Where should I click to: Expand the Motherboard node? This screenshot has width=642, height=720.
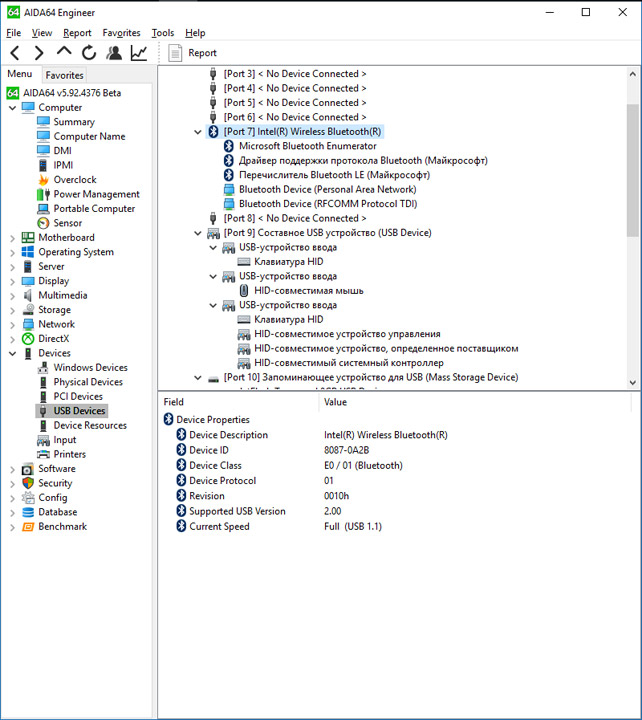[12, 238]
